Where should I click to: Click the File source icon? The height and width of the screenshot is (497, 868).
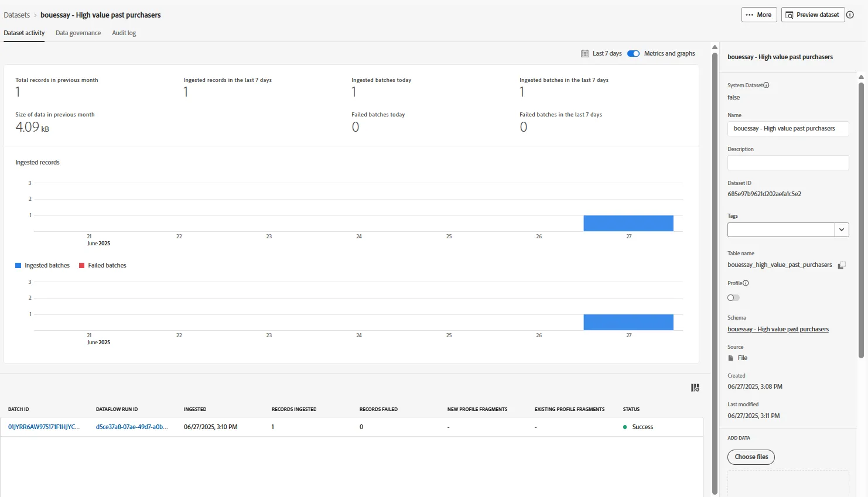click(730, 358)
